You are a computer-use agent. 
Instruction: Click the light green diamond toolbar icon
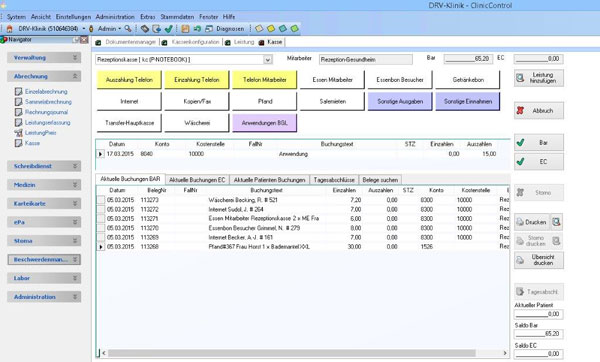(294, 29)
